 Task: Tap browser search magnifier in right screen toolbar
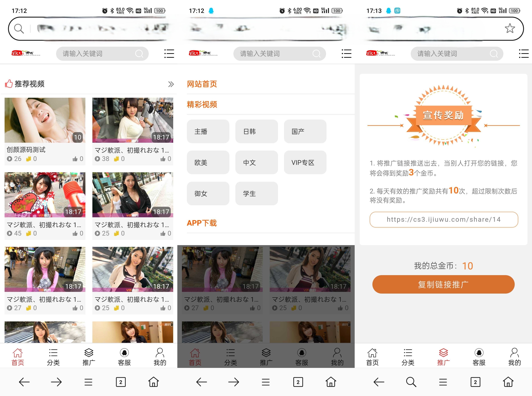coord(411,382)
